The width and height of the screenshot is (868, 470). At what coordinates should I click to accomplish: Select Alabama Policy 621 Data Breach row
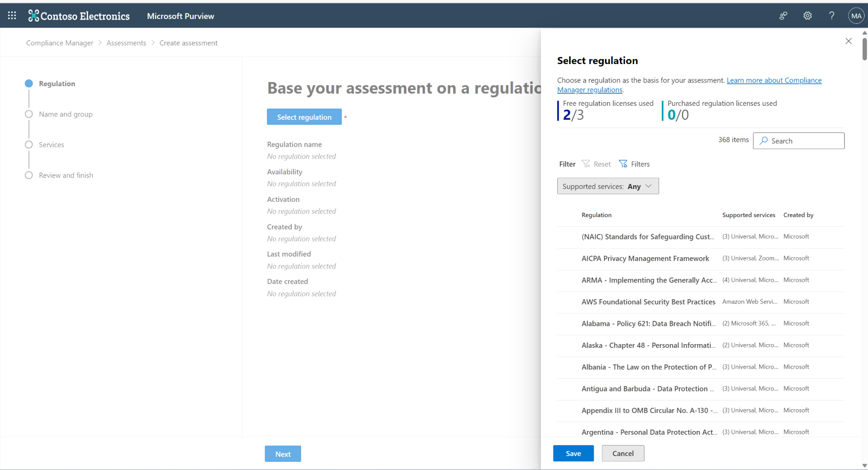(x=700, y=324)
